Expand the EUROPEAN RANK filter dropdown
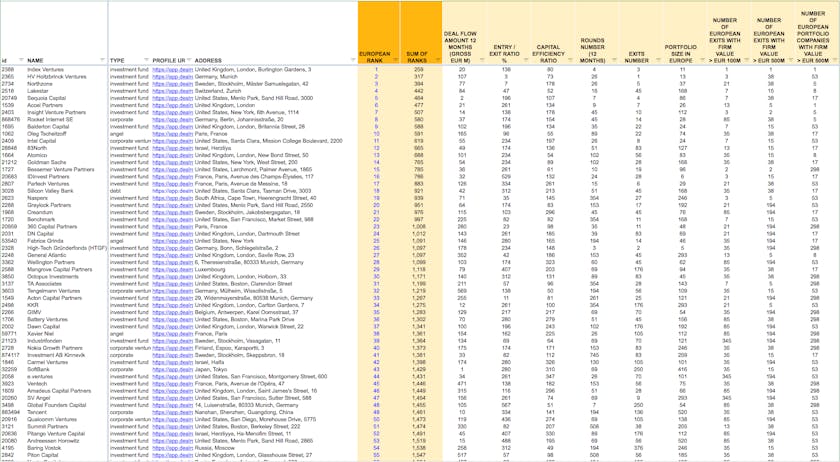The image size is (840, 462). click(x=395, y=60)
